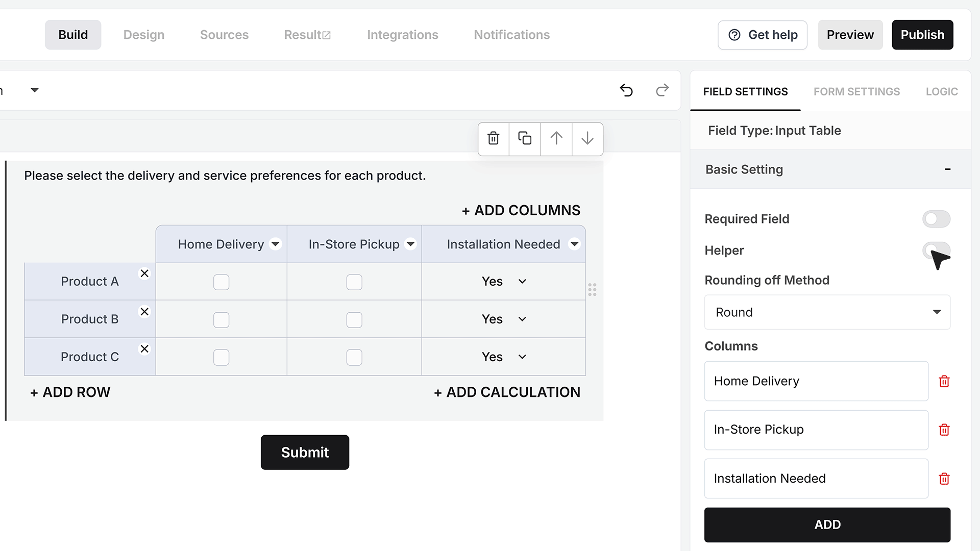Open the Rounding off Method dropdown
The image size is (980, 551).
tap(827, 312)
